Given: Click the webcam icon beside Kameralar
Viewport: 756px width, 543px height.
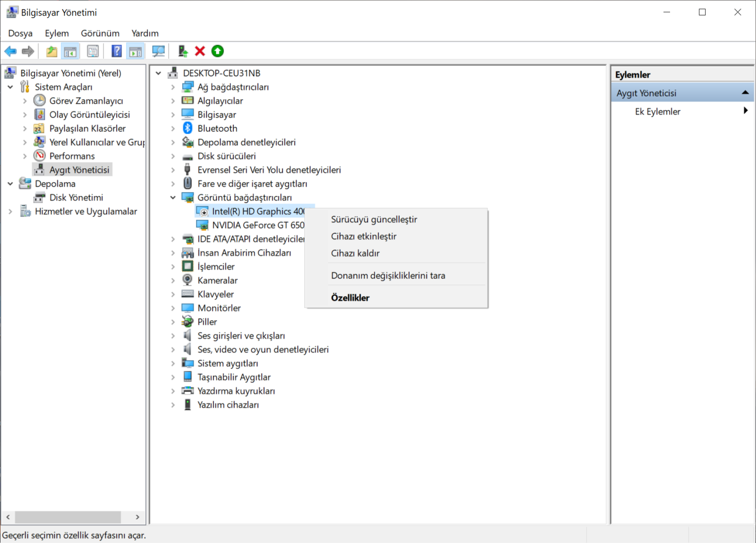Looking at the screenshot, I should 187,280.
